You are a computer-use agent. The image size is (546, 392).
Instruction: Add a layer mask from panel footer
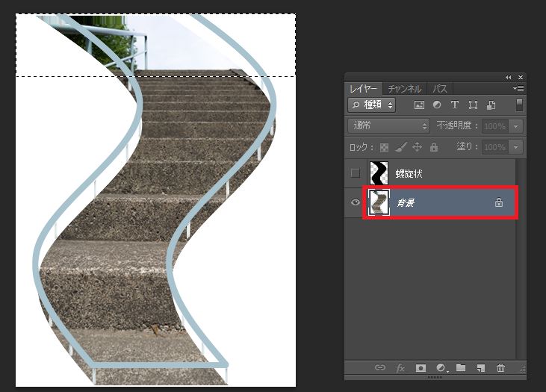point(421,368)
